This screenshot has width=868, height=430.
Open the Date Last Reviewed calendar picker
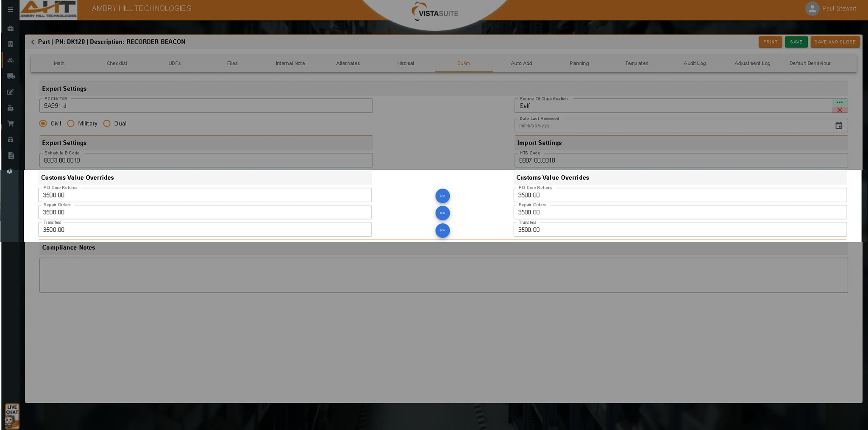point(838,126)
